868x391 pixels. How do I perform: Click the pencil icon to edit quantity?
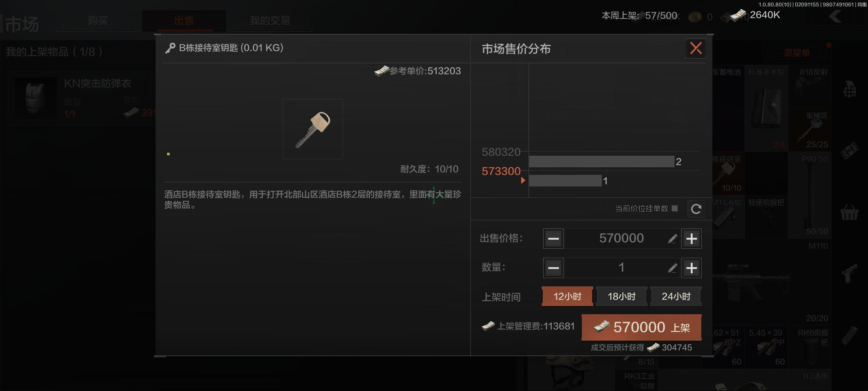coord(672,268)
